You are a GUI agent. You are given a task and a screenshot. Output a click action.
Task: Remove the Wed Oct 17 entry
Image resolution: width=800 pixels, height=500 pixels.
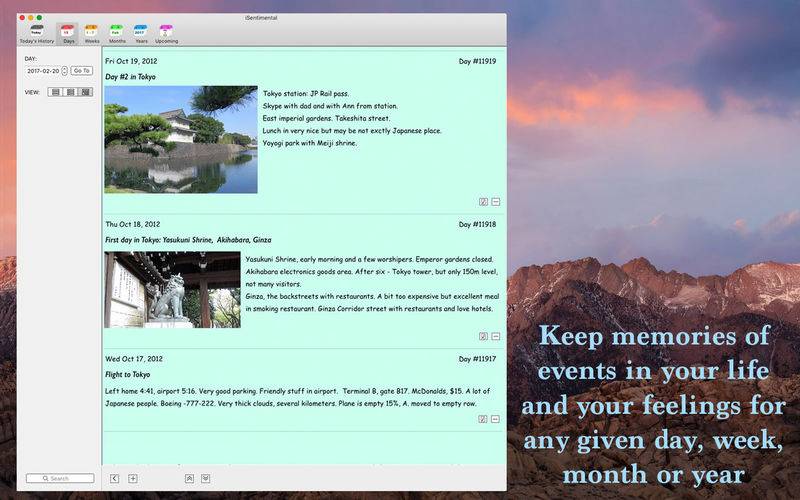click(x=495, y=419)
